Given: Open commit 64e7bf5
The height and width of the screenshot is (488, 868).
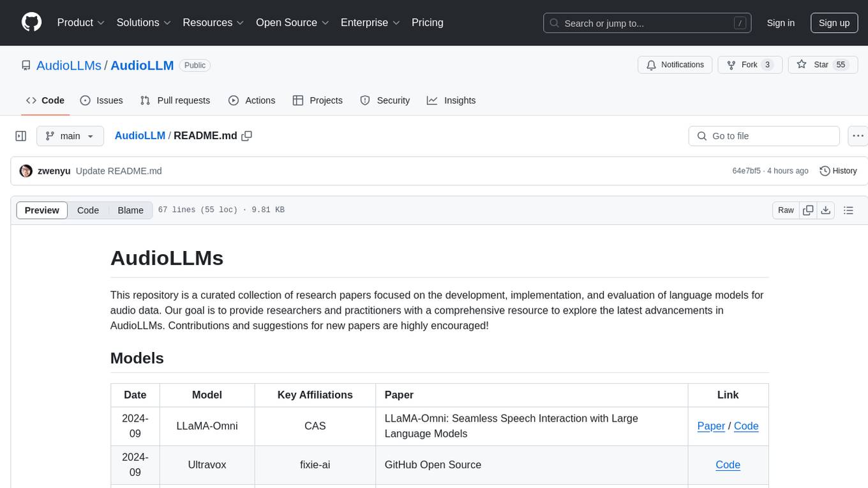Looking at the screenshot, I should (x=746, y=171).
